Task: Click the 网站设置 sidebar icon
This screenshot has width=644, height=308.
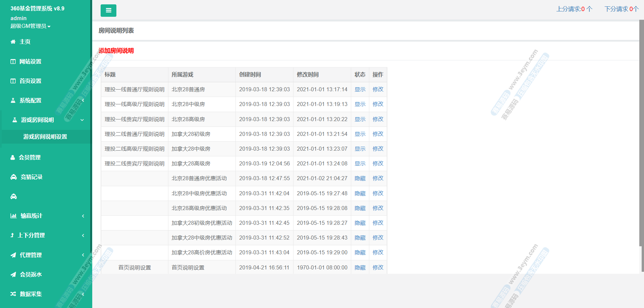Action: point(13,61)
